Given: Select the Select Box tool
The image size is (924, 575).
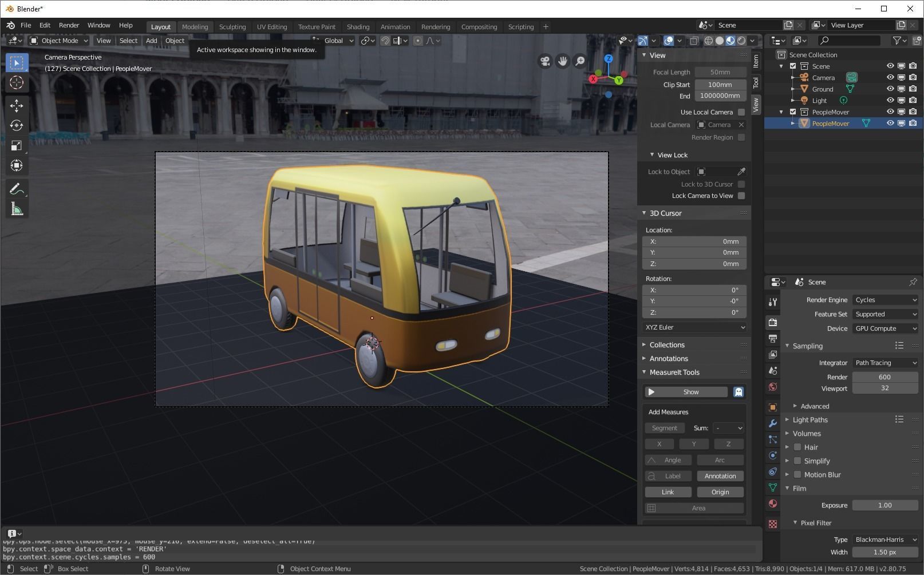Looking at the screenshot, I should (x=17, y=62).
